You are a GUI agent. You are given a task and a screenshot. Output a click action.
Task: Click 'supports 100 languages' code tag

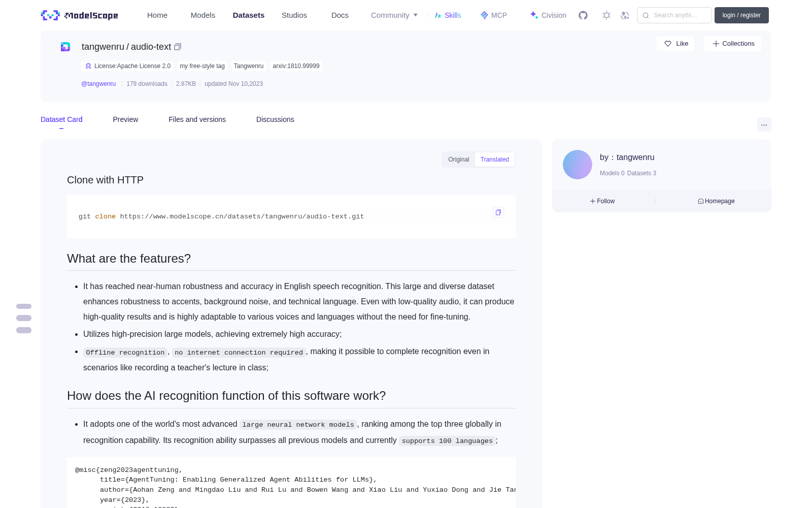pyautogui.click(x=447, y=441)
